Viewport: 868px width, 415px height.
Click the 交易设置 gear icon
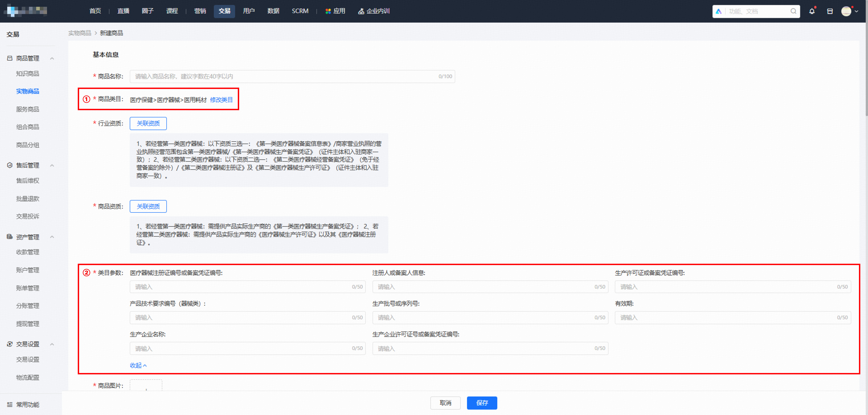tap(10, 344)
